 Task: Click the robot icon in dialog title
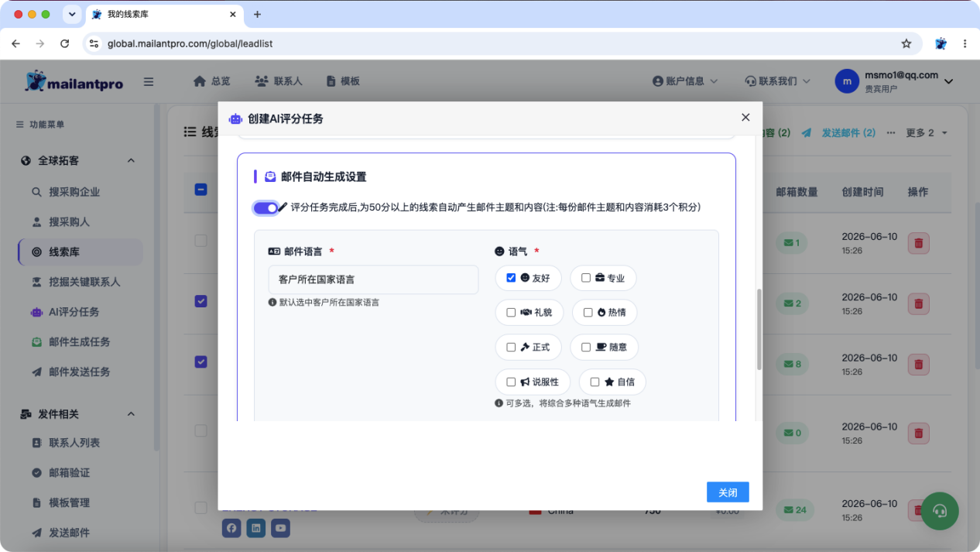click(x=235, y=118)
